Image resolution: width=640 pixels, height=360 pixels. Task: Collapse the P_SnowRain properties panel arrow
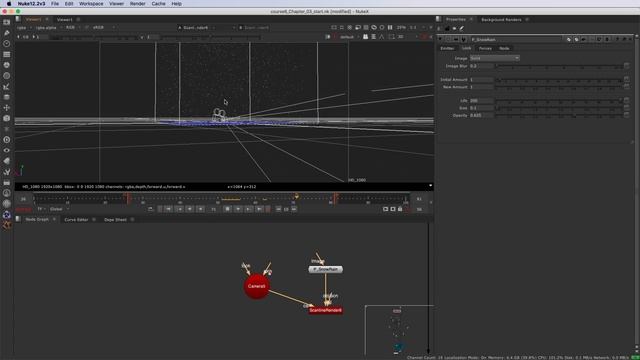440,39
